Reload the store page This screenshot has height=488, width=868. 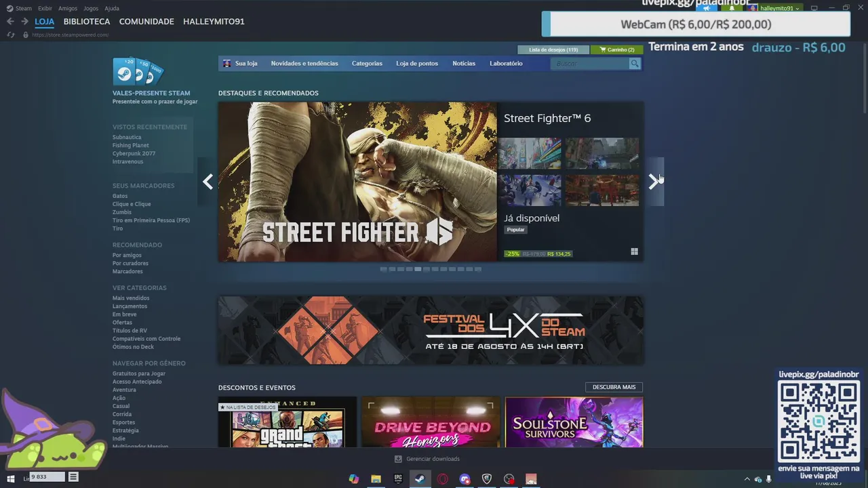12,35
